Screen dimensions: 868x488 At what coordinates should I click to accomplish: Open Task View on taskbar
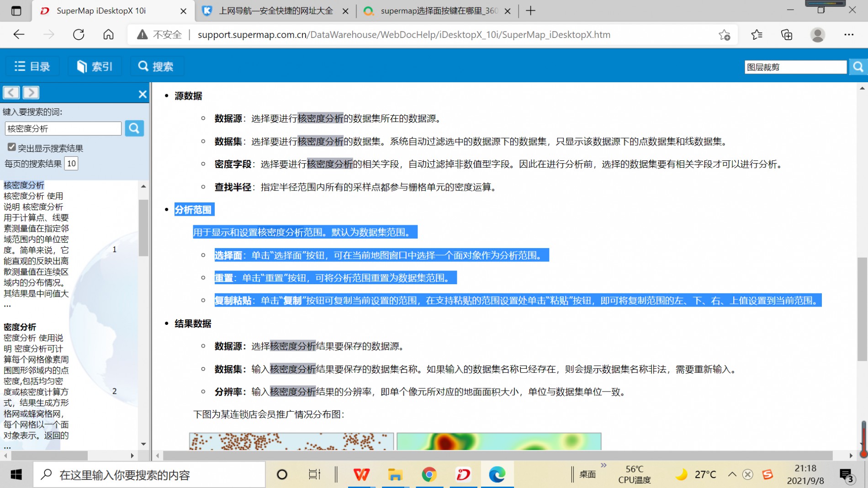tap(315, 475)
